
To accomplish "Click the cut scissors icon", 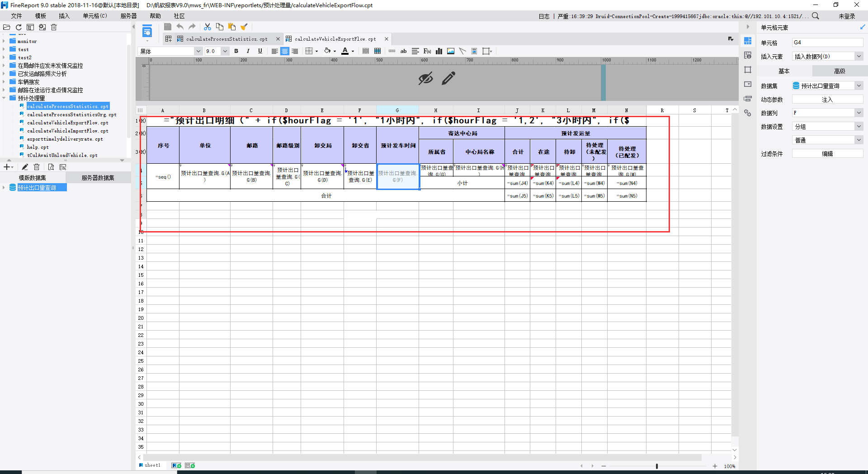I will [208, 27].
